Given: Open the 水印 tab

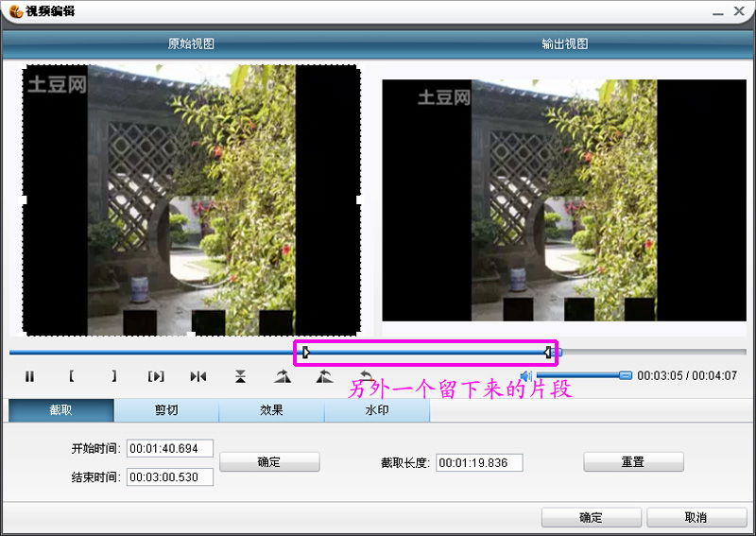Looking at the screenshot, I should point(377,410).
